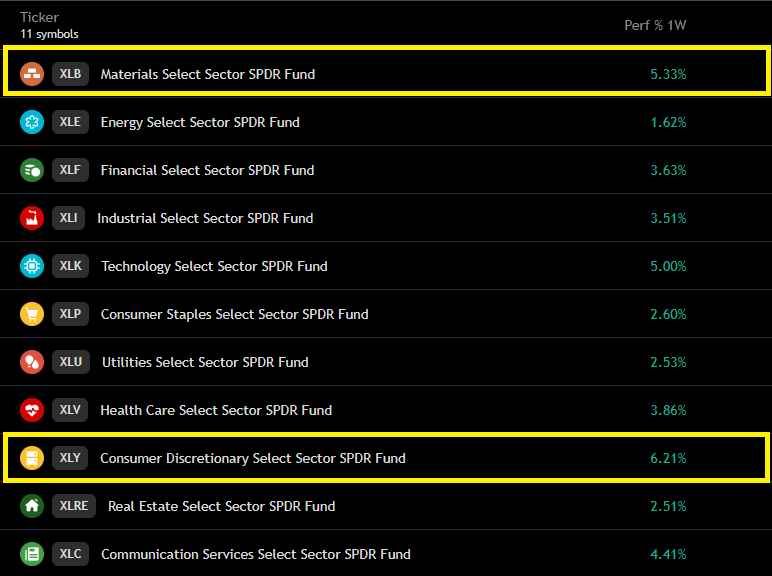Image resolution: width=772 pixels, height=576 pixels.
Task: Select the XLC ticker badge
Action: (70, 554)
